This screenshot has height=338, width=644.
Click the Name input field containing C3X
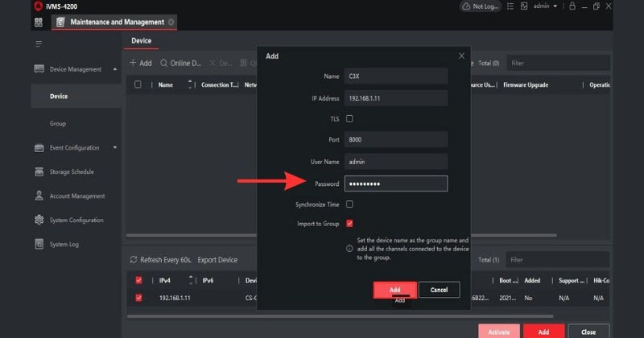tap(396, 76)
